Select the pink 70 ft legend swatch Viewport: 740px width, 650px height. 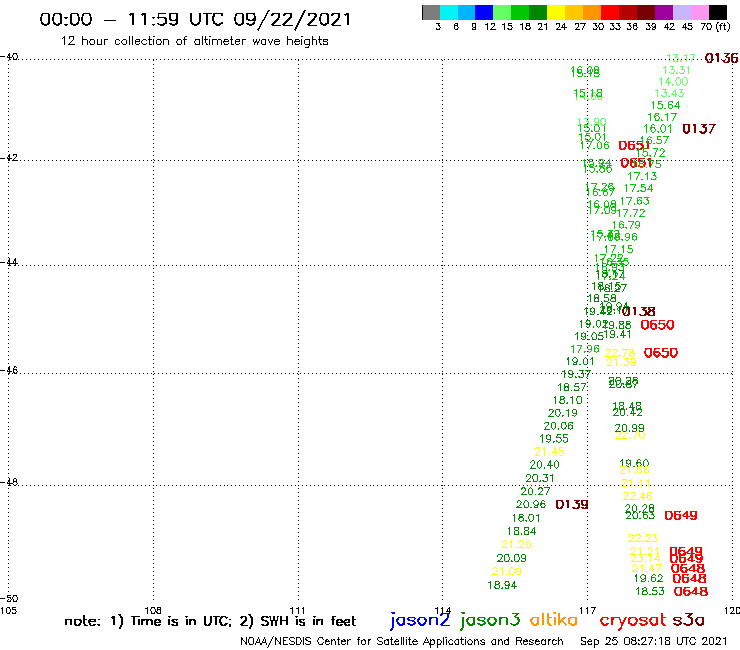699,12
